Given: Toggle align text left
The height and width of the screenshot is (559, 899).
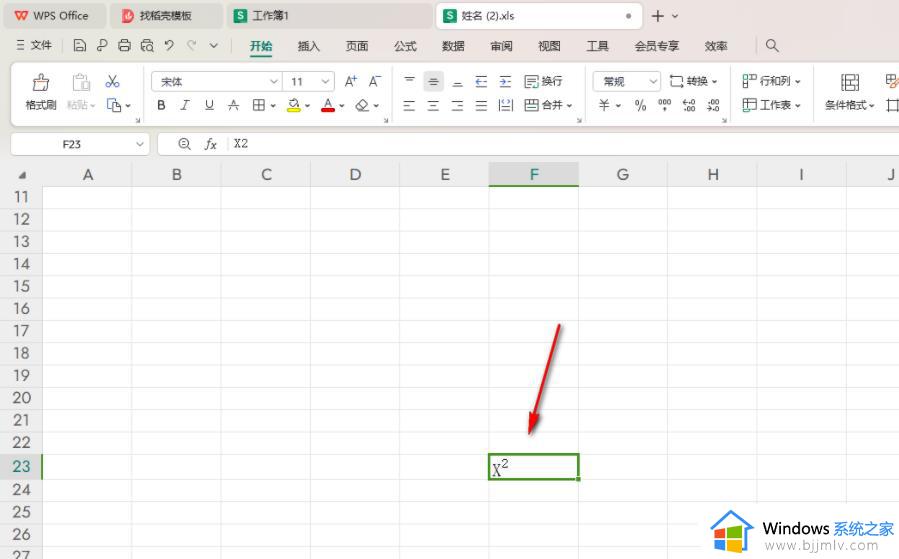Looking at the screenshot, I should click(409, 105).
